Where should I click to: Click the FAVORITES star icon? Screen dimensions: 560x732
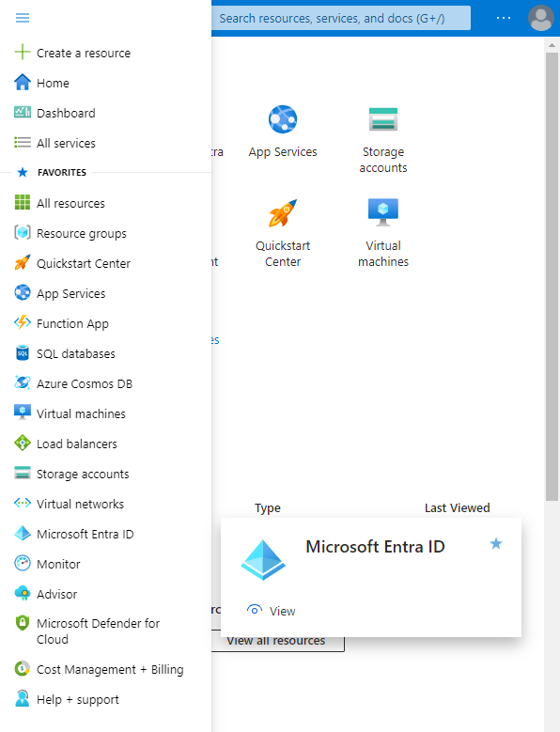(x=23, y=172)
